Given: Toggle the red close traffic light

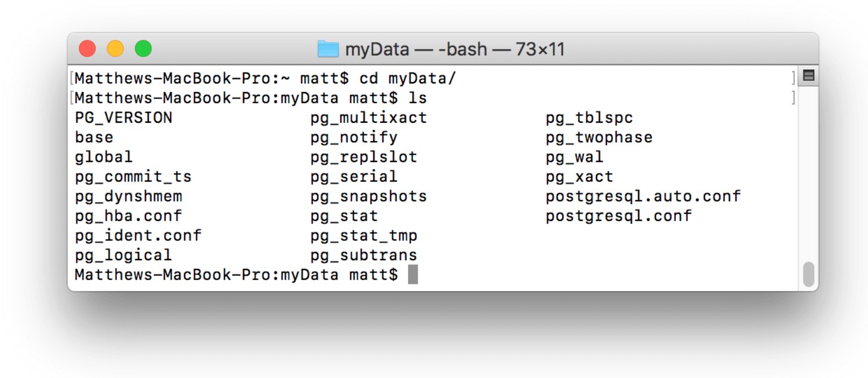Looking at the screenshot, I should [x=87, y=48].
